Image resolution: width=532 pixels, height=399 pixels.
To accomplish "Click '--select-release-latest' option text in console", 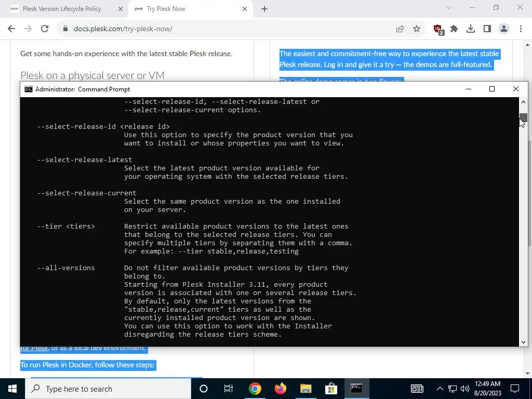I will pyautogui.click(x=85, y=160).
